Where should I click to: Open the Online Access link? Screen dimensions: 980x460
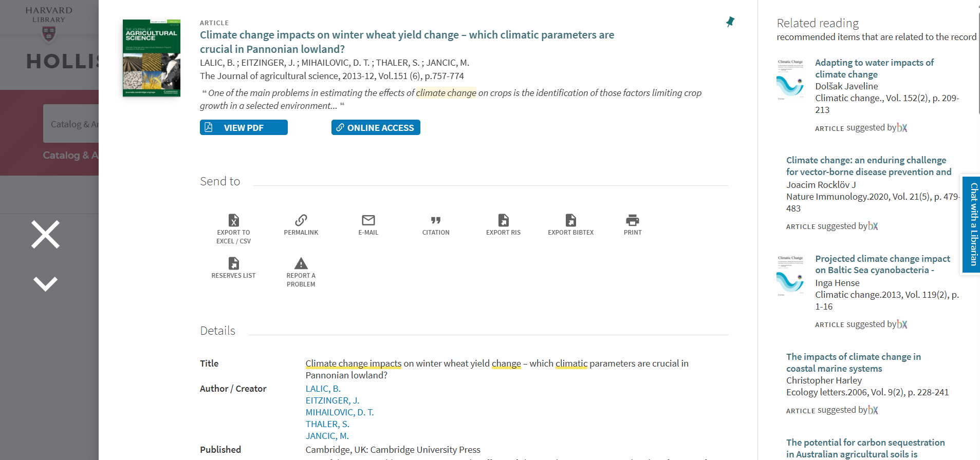click(x=376, y=127)
